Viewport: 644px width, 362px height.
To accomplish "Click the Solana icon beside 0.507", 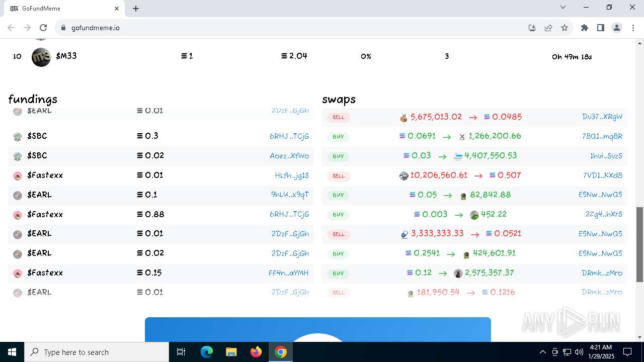I will coord(493,175).
